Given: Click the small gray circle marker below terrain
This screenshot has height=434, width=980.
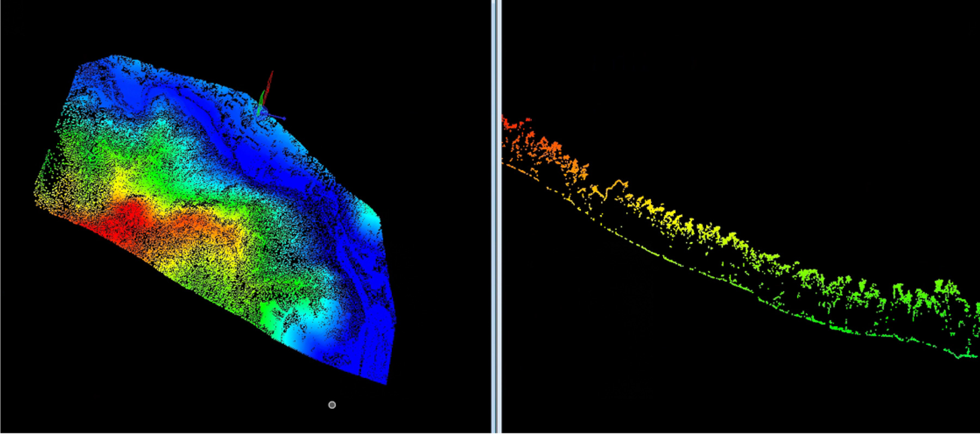Looking at the screenshot, I should (332, 405).
